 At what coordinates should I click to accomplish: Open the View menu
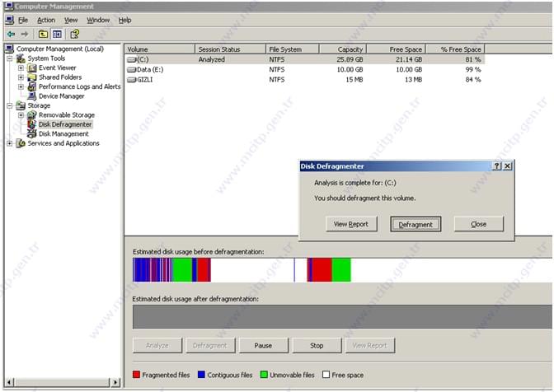[71, 20]
